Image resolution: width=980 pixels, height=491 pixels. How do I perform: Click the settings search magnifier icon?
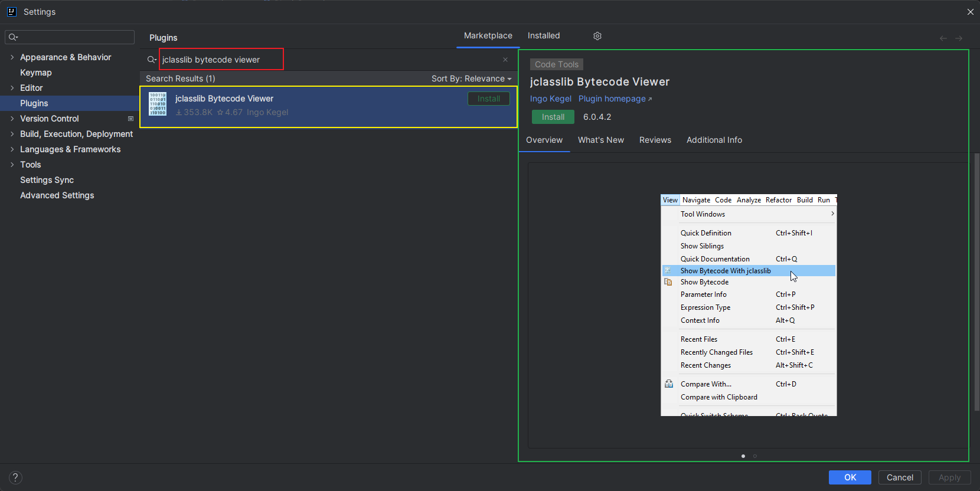tap(14, 37)
